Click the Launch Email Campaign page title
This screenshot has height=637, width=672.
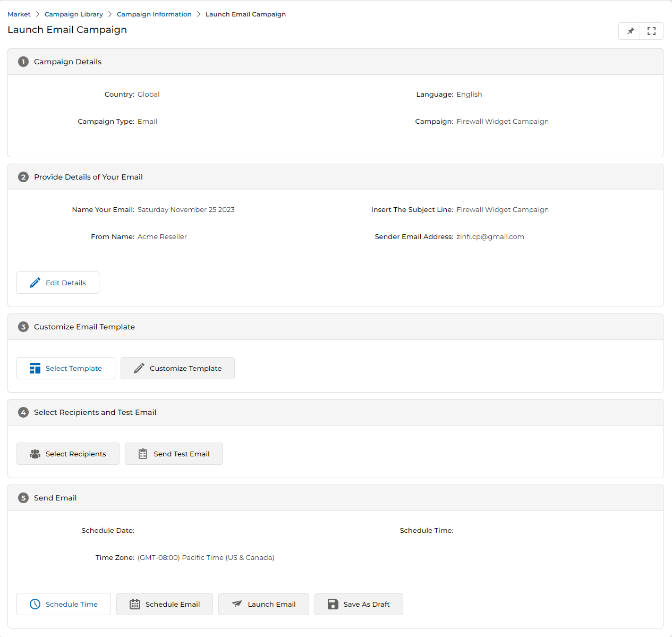click(x=67, y=30)
